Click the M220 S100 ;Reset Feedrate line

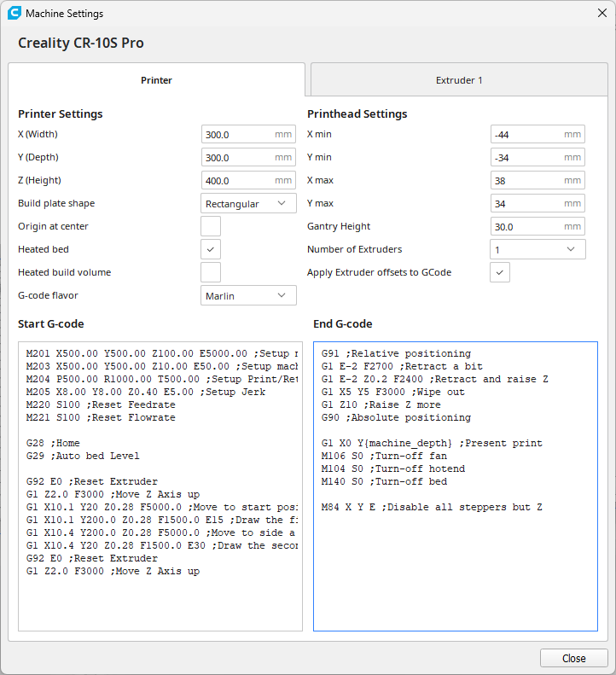coord(101,404)
